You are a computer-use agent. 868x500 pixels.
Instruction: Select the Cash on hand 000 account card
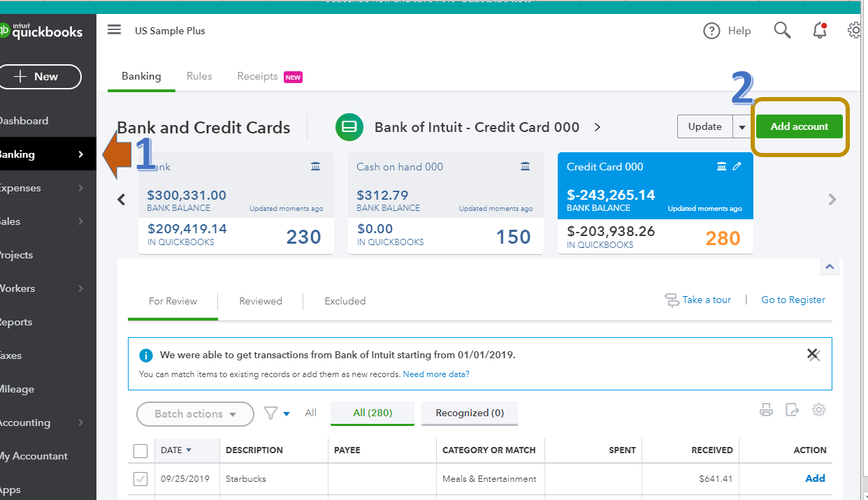pyautogui.click(x=445, y=203)
